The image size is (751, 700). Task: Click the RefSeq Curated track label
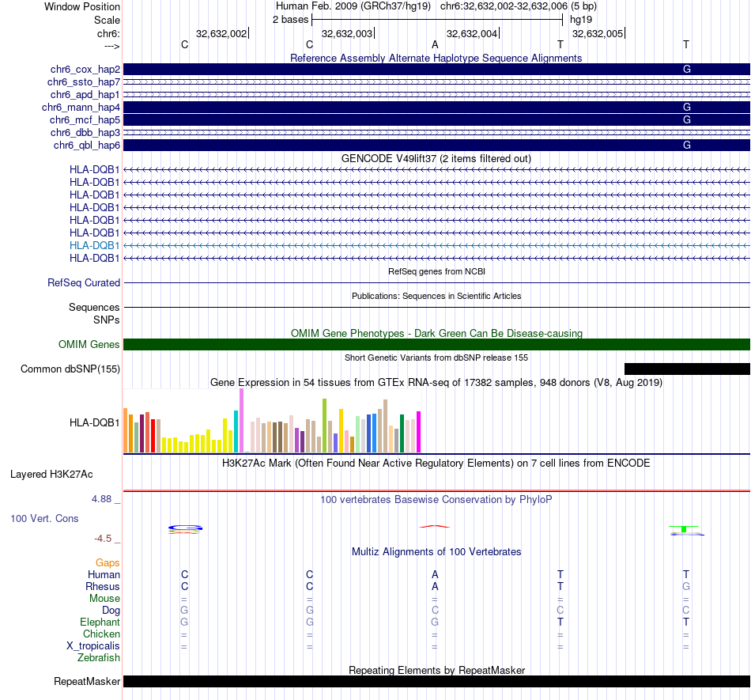pos(84,282)
